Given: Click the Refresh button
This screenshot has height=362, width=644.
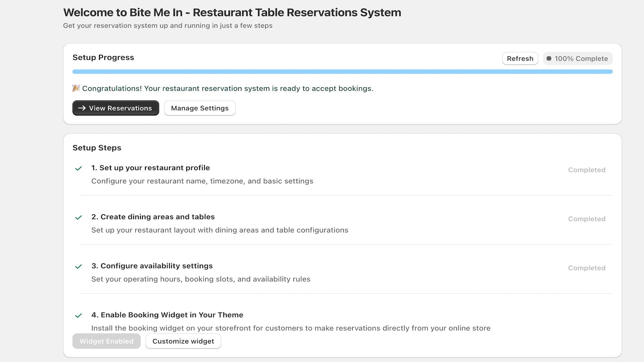Looking at the screenshot, I should coord(520,58).
